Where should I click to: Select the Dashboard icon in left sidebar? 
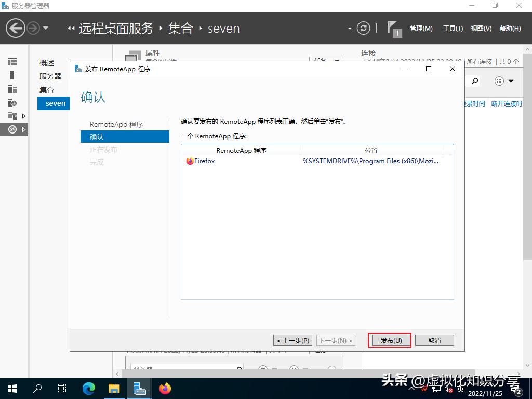pos(12,62)
